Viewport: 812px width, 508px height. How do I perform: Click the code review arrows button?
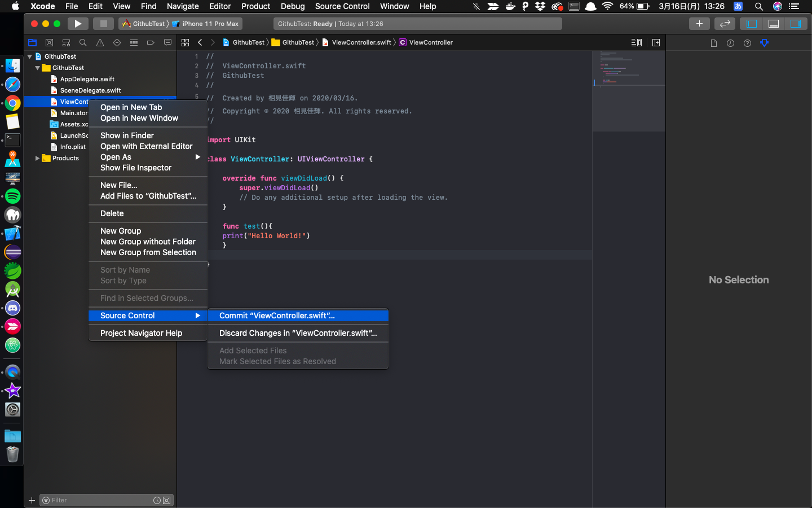[725, 24]
